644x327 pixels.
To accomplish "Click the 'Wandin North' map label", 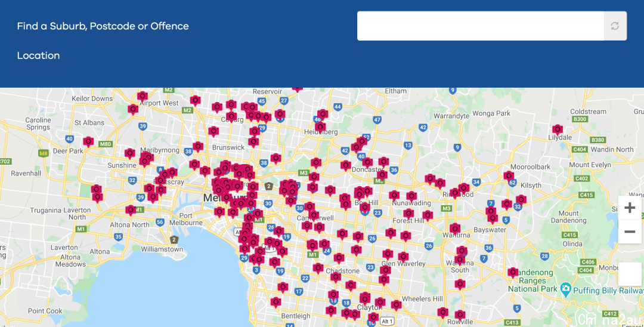I will 612,150.
